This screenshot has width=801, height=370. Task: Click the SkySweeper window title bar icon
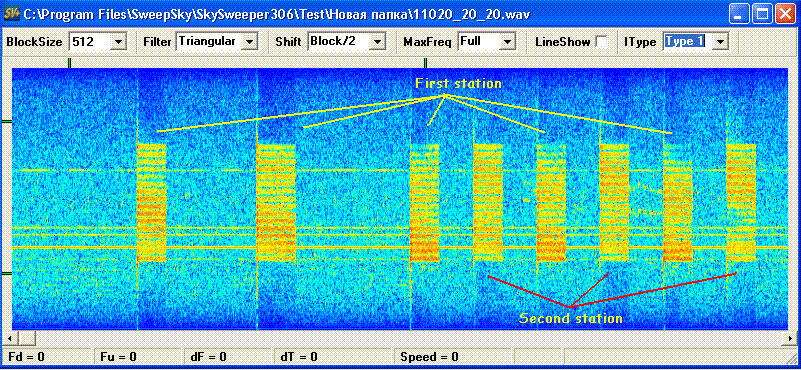tap(11, 13)
